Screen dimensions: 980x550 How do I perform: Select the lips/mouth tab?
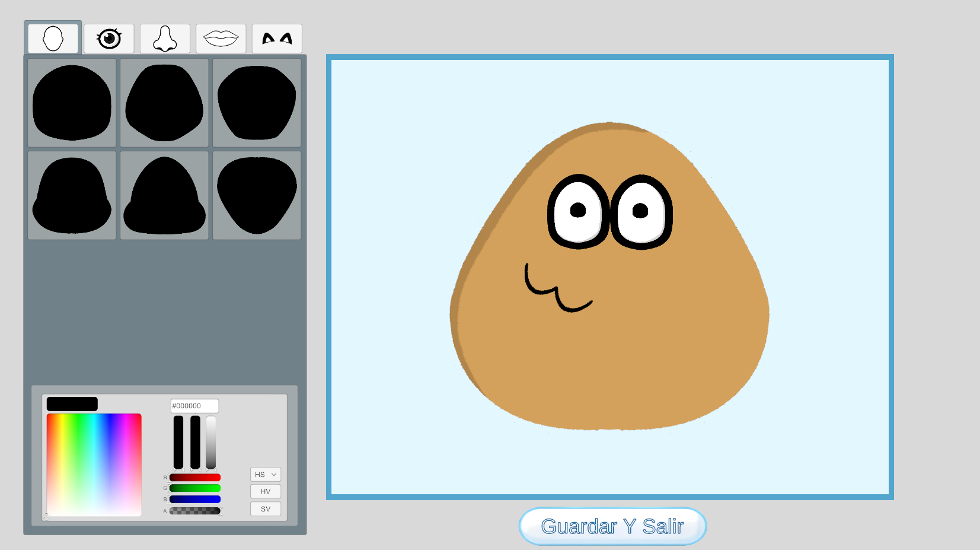click(221, 39)
